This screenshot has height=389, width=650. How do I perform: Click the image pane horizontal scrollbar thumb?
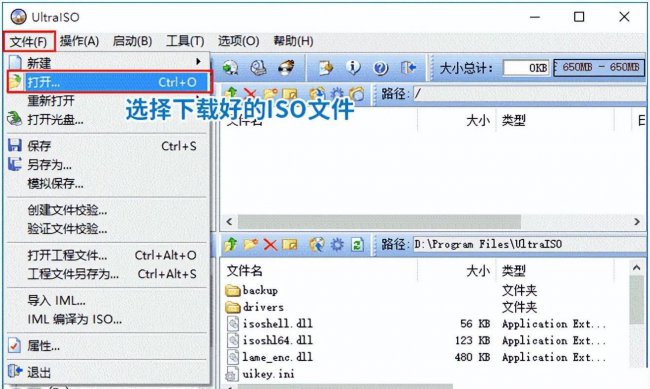pyautogui.click(x=379, y=222)
